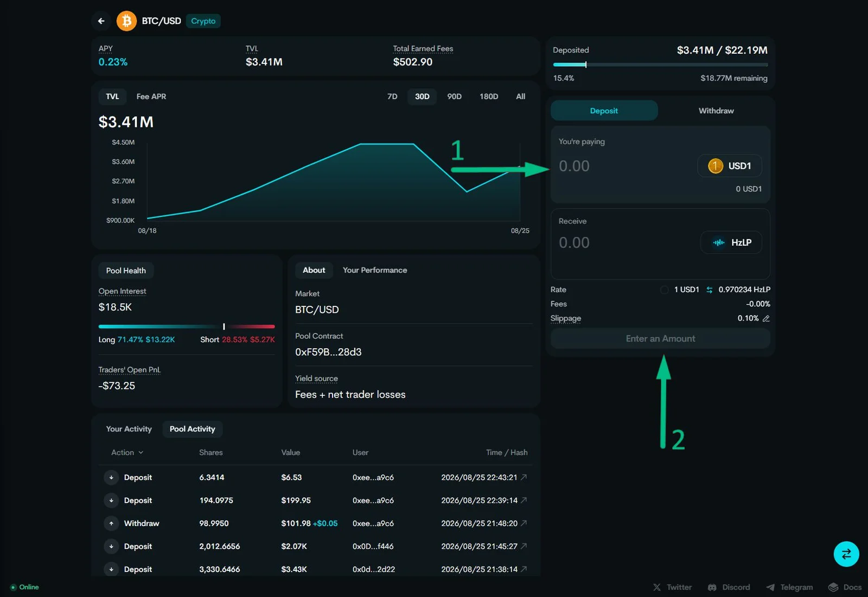868x597 pixels.
Task: Open the Twitter link in the footer
Action: coord(672,587)
